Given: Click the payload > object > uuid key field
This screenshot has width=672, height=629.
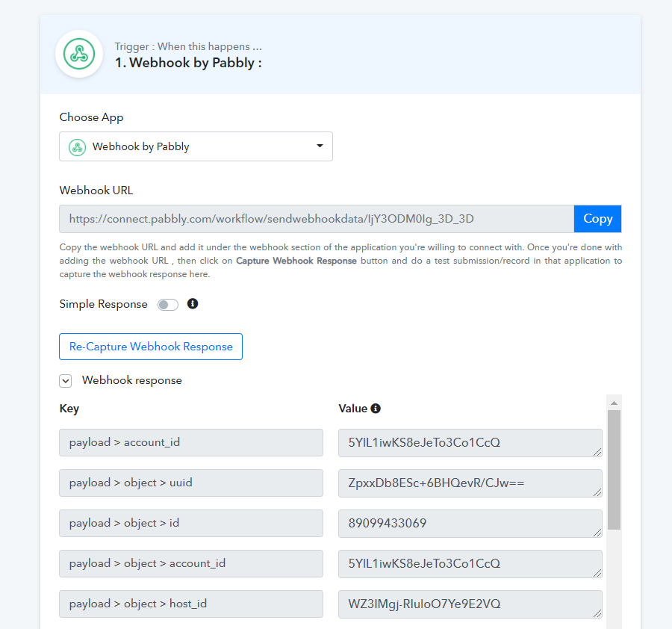Looking at the screenshot, I should 191,483.
